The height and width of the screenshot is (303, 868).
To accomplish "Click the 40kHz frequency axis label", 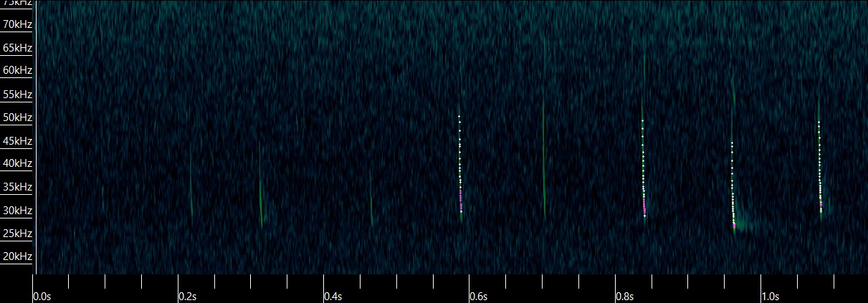I will pos(17,163).
